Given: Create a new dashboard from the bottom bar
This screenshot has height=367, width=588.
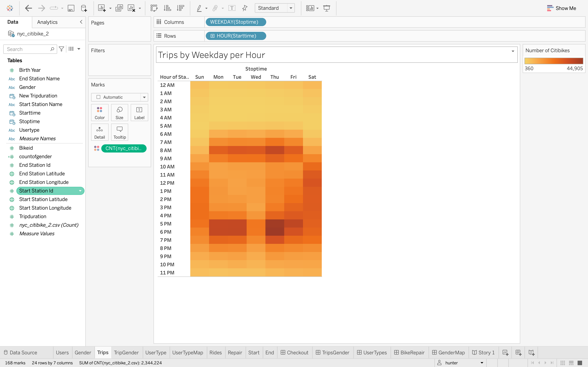Looking at the screenshot, I should point(518,352).
